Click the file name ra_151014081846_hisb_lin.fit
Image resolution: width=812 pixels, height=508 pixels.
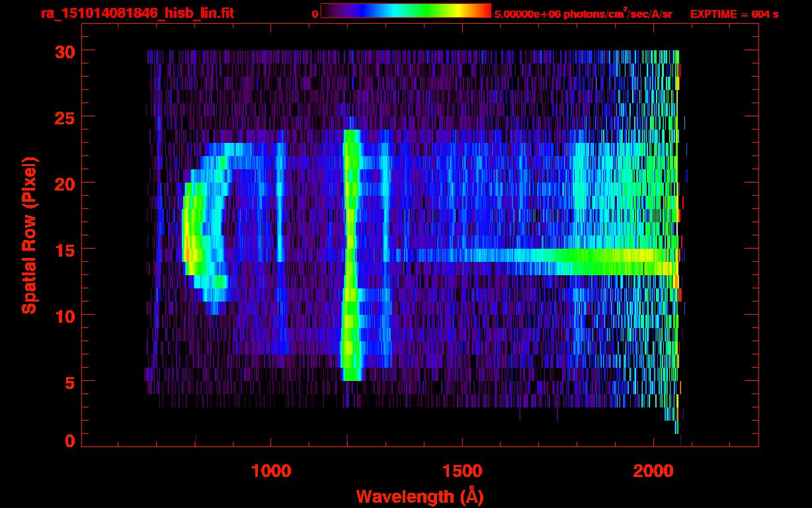click(x=137, y=13)
